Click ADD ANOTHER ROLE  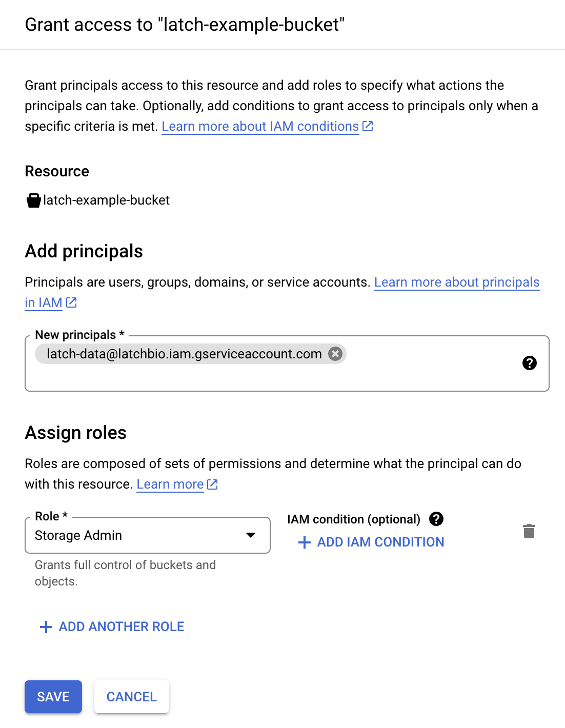pos(122,626)
